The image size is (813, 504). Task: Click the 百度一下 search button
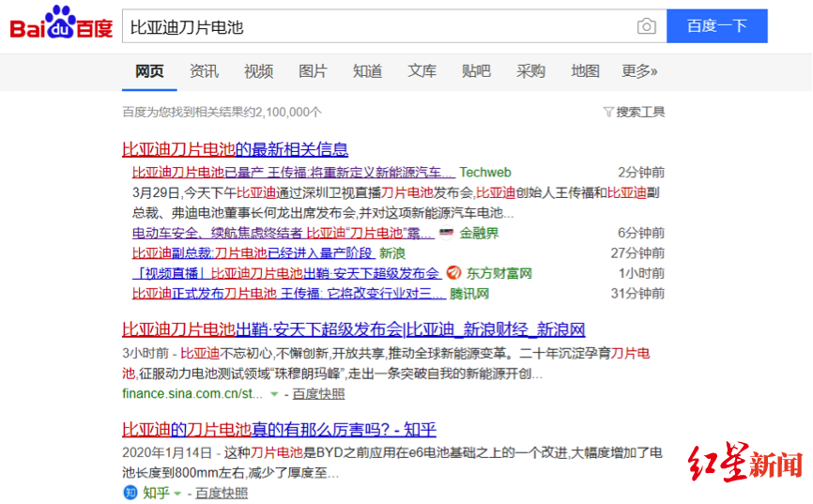tap(716, 26)
